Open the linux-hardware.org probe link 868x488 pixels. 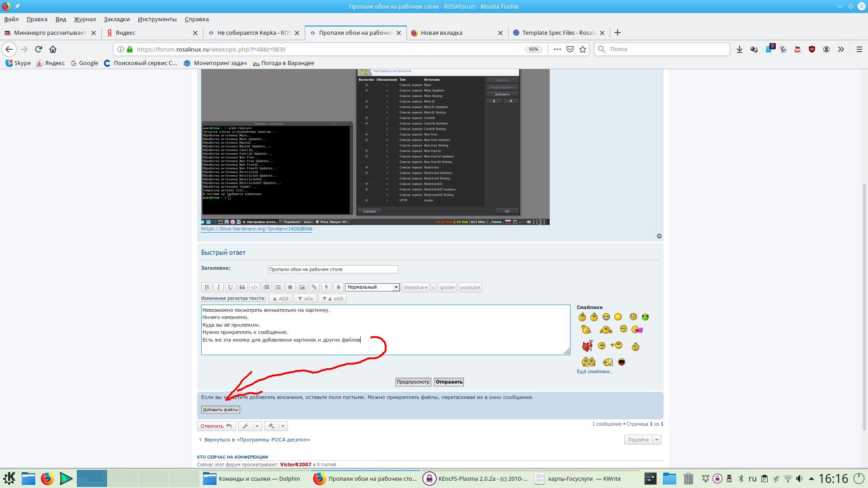point(256,229)
